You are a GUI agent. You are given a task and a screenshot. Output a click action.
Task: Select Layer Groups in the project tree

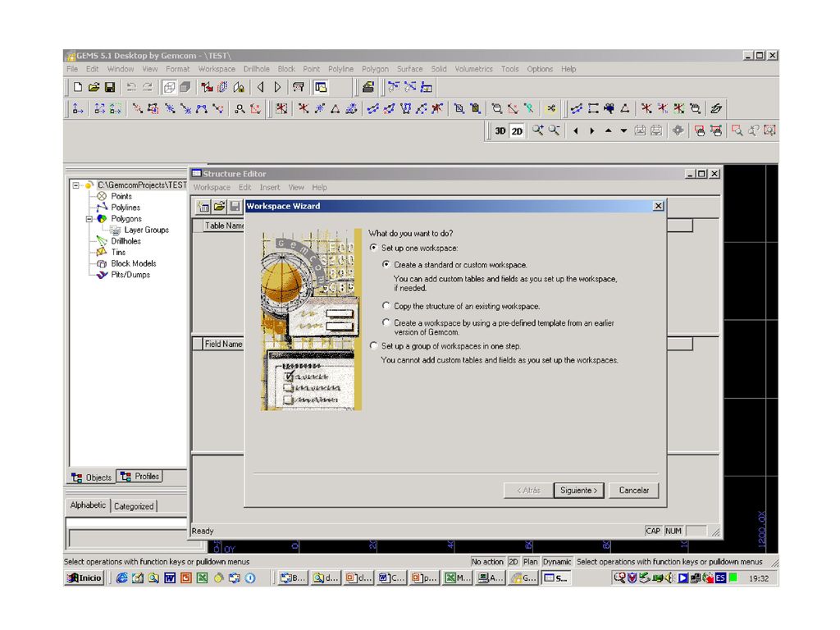(146, 231)
